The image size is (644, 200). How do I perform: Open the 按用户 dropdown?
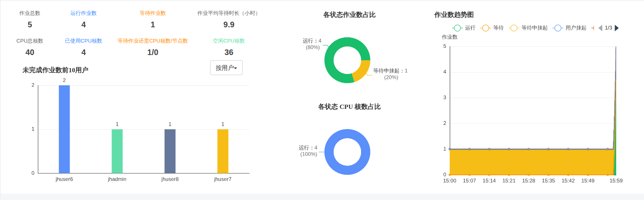coord(226,68)
